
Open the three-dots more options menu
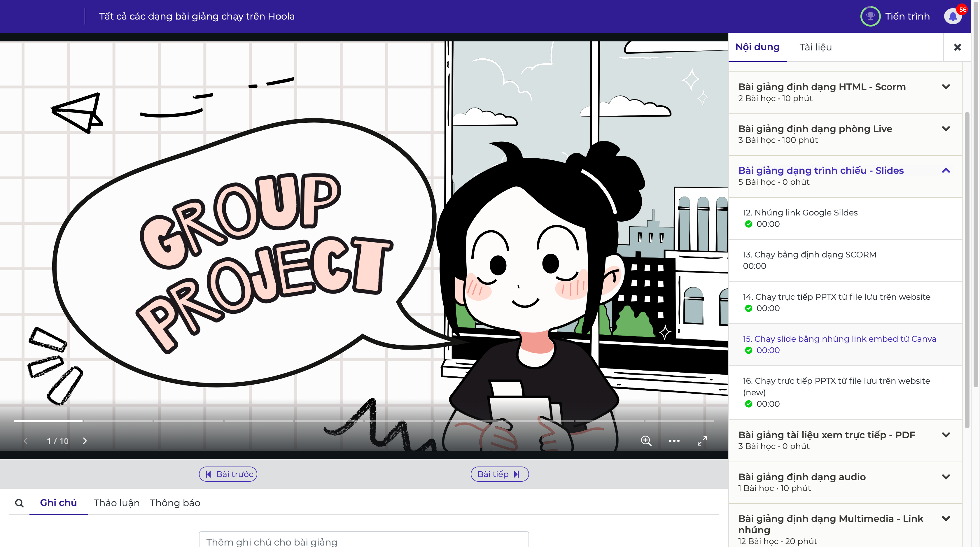(x=674, y=441)
